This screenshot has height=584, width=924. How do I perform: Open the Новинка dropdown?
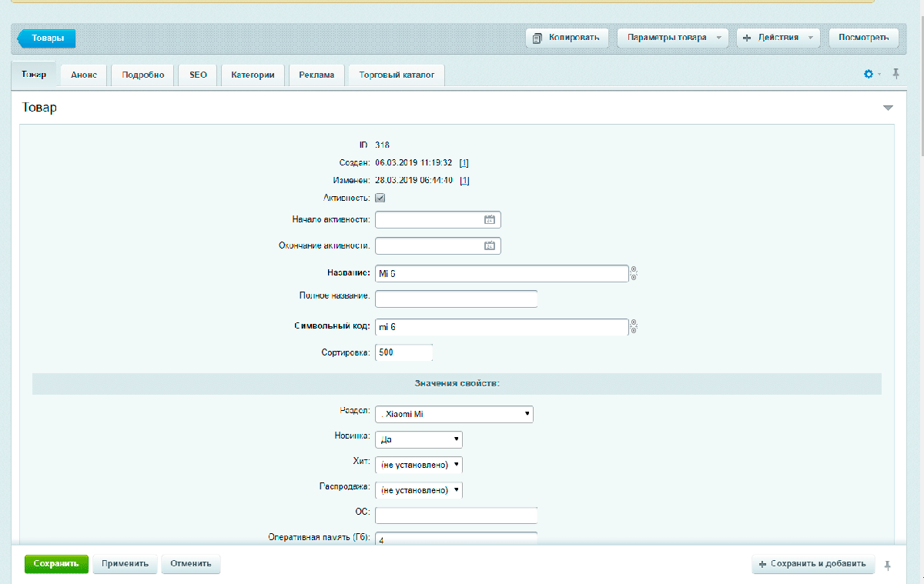[419, 440]
